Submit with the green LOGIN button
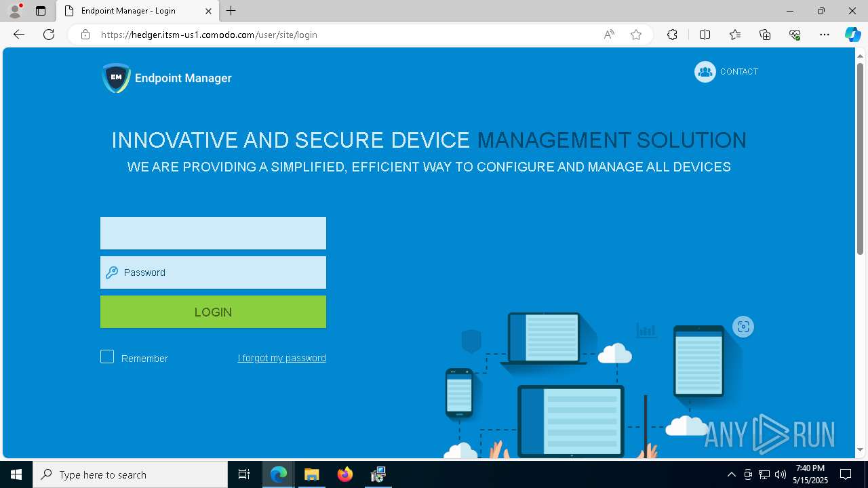 [213, 312]
